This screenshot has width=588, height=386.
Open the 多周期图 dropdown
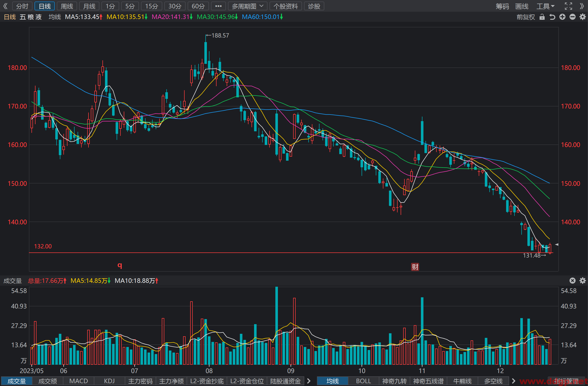tap(247, 6)
